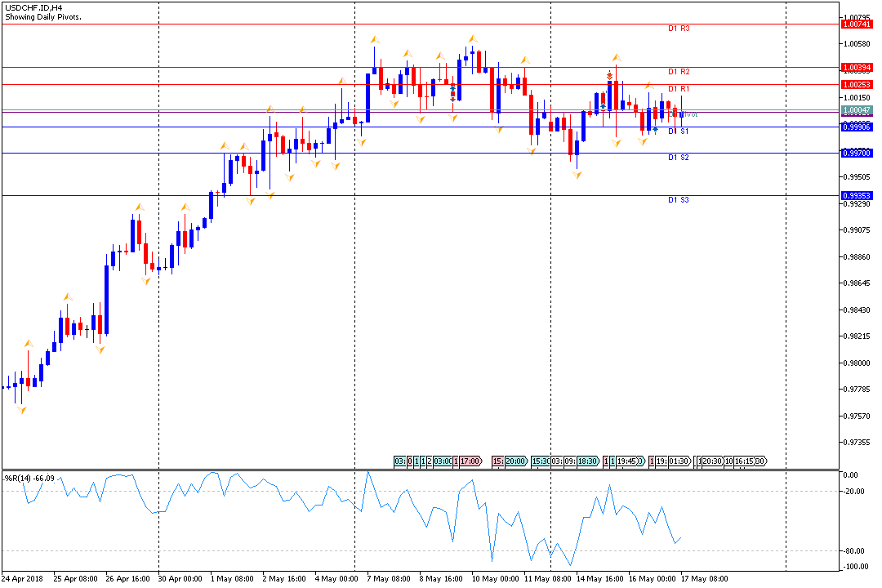Select the current price label 1.00047
The height and width of the screenshot is (588, 882).
(857, 110)
